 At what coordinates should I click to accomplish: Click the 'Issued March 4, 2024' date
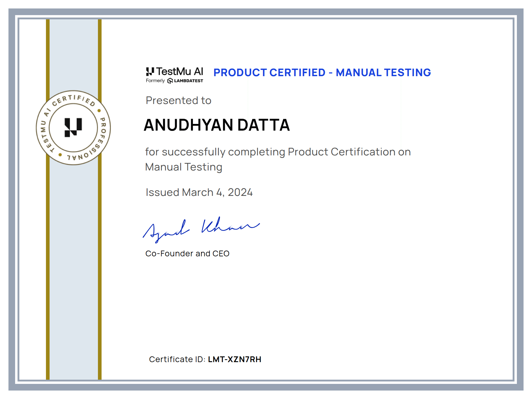tap(199, 192)
